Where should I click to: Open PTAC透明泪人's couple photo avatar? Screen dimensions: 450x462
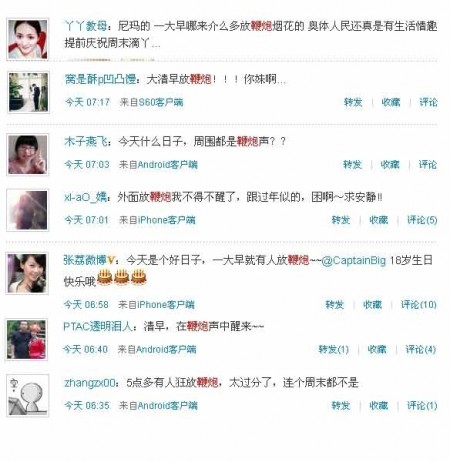coord(27,339)
